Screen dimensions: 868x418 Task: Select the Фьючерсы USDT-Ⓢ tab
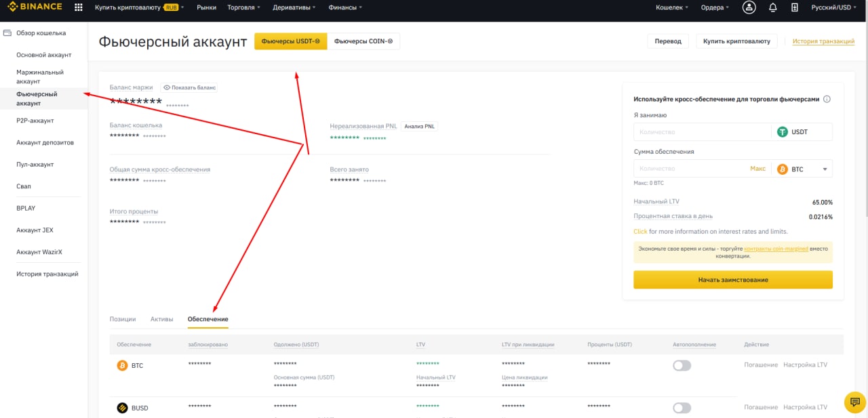pos(290,41)
